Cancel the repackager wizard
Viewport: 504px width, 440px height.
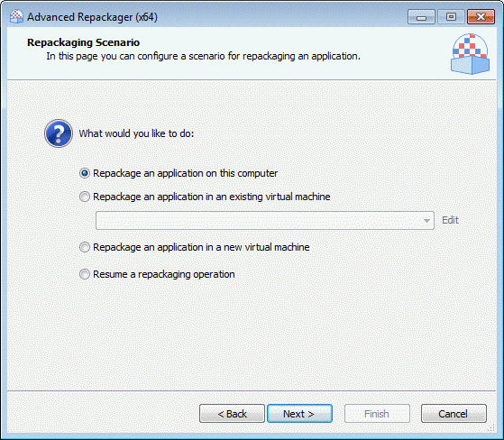pos(454,414)
